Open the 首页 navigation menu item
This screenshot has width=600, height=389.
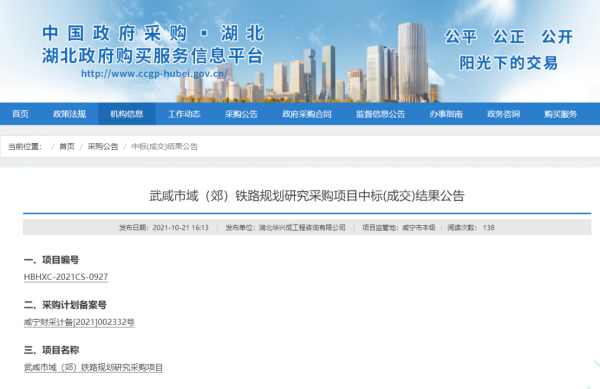[20, 114]
